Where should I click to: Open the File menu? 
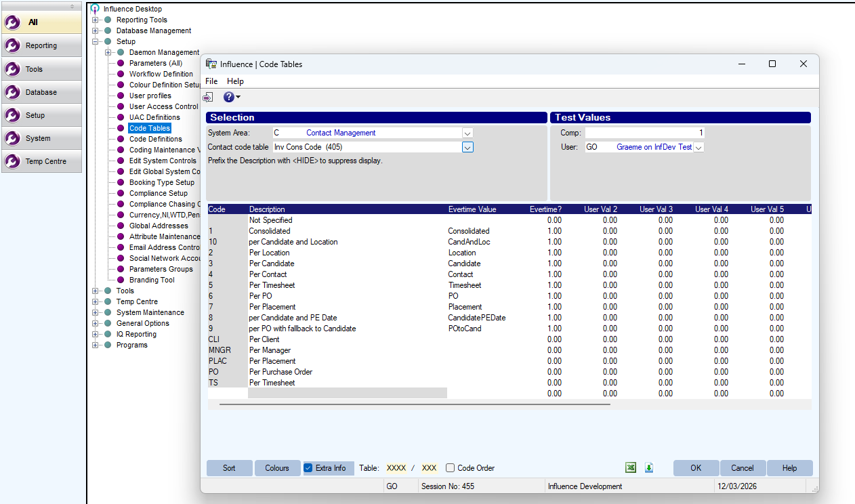point(211,81)
